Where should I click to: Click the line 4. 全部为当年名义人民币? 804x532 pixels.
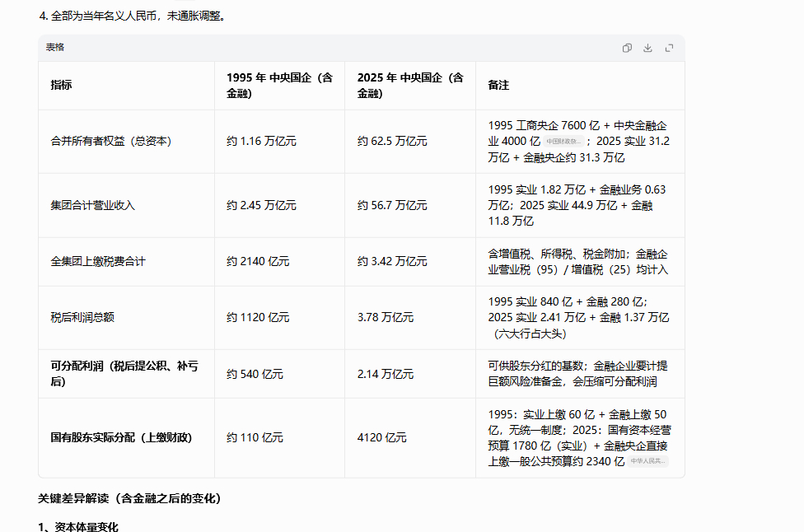pos(133,16)
